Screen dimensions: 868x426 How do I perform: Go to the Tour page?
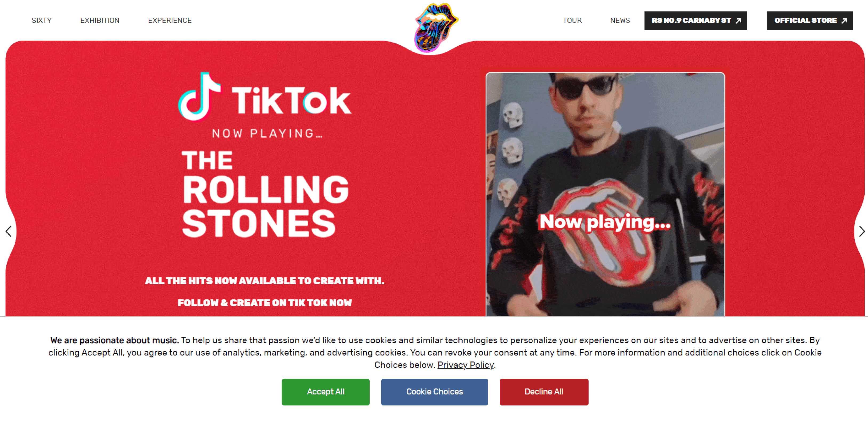coord(572,21)
